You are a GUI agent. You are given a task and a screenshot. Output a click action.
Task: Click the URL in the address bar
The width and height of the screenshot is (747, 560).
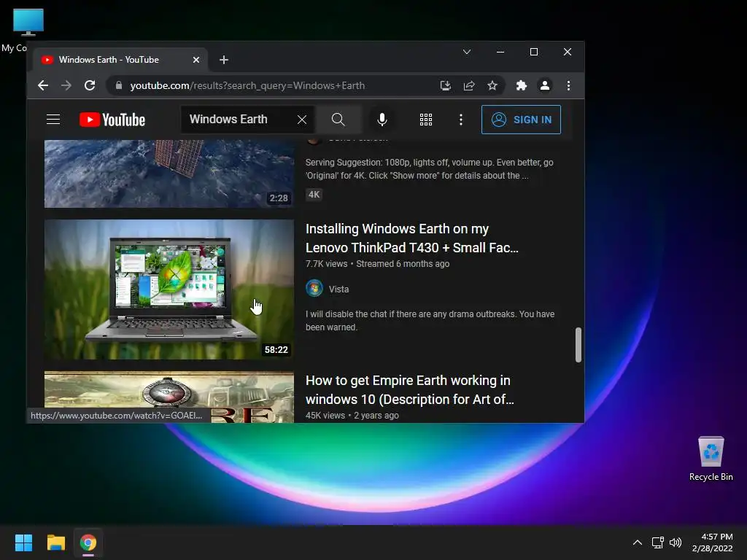[247, 85]
